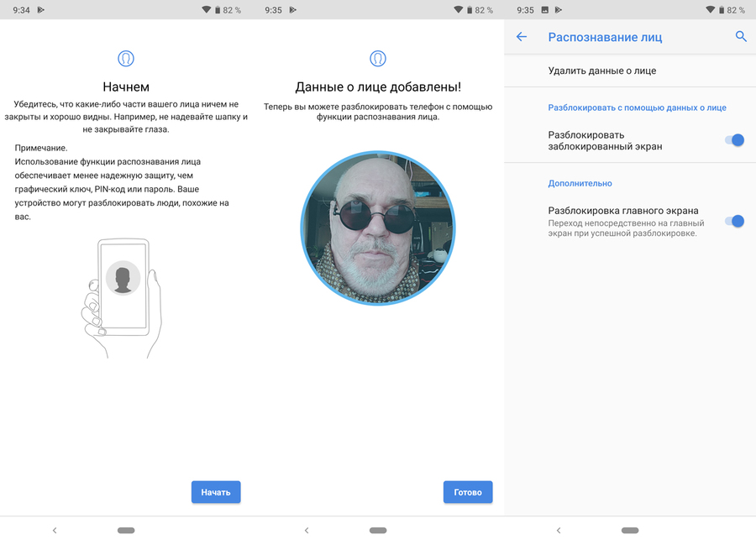The width and height of the screenshot is (756, 545).
Task: Tap face icon above Начнем heading
Action: coord(126,59)
